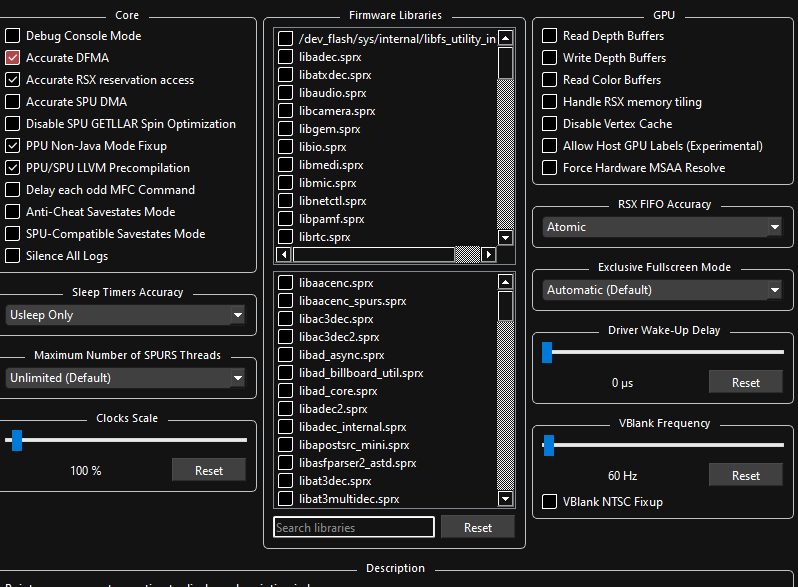
Task: Check libadec_internal.sprx library
Action: [x=286, y=427]
